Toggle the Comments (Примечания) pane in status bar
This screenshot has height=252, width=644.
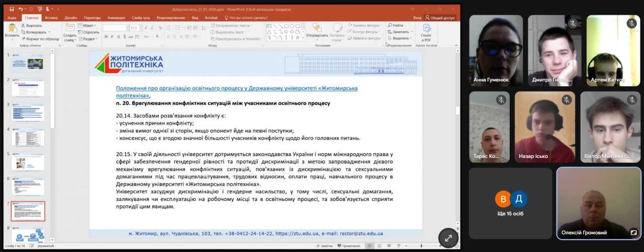[348, 246]
